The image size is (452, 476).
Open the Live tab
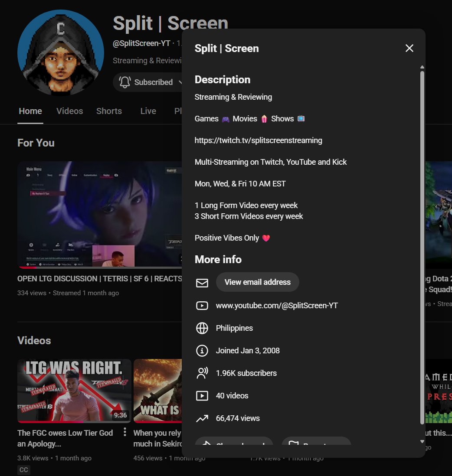tap(148, 111)
